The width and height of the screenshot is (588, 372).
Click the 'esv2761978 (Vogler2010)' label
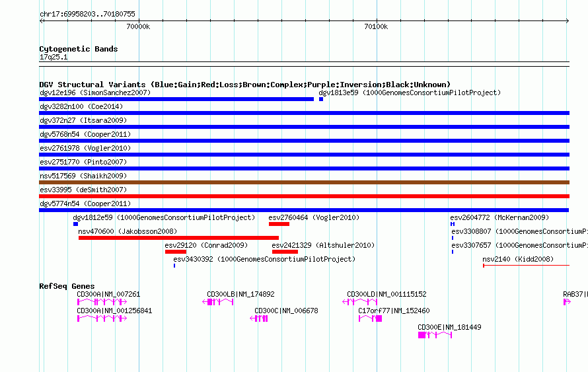85,148
